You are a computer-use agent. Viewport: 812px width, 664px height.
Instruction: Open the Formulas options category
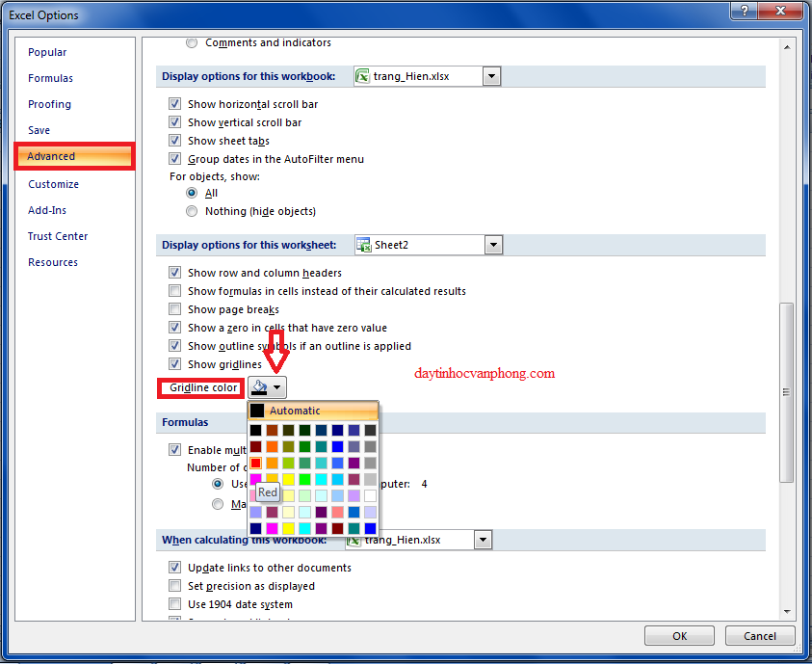point(50,78)
